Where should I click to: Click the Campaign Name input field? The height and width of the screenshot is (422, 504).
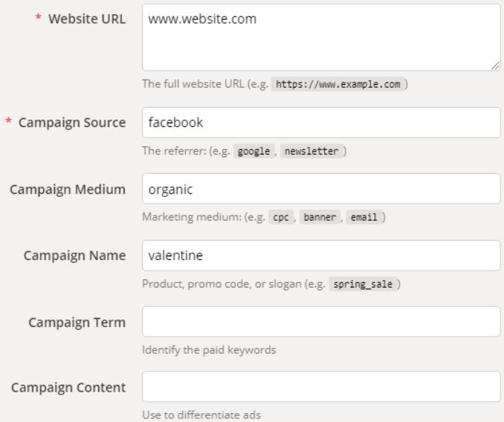click(x=321, y=256)
